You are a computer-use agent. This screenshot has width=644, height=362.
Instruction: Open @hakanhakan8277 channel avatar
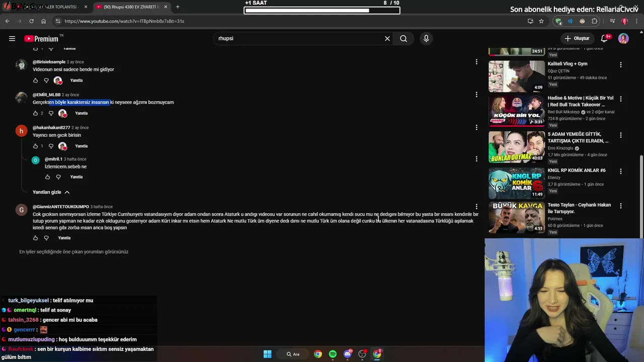click(x=21, y=131)
